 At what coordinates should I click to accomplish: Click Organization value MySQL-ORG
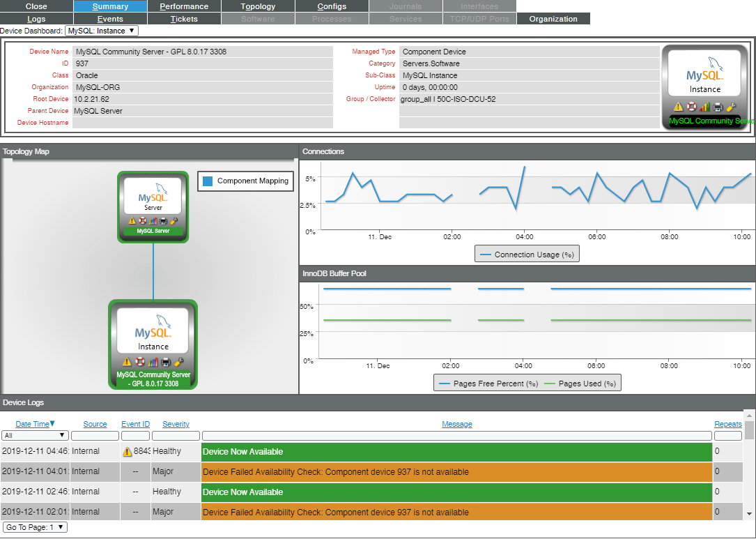pos(98,87)
